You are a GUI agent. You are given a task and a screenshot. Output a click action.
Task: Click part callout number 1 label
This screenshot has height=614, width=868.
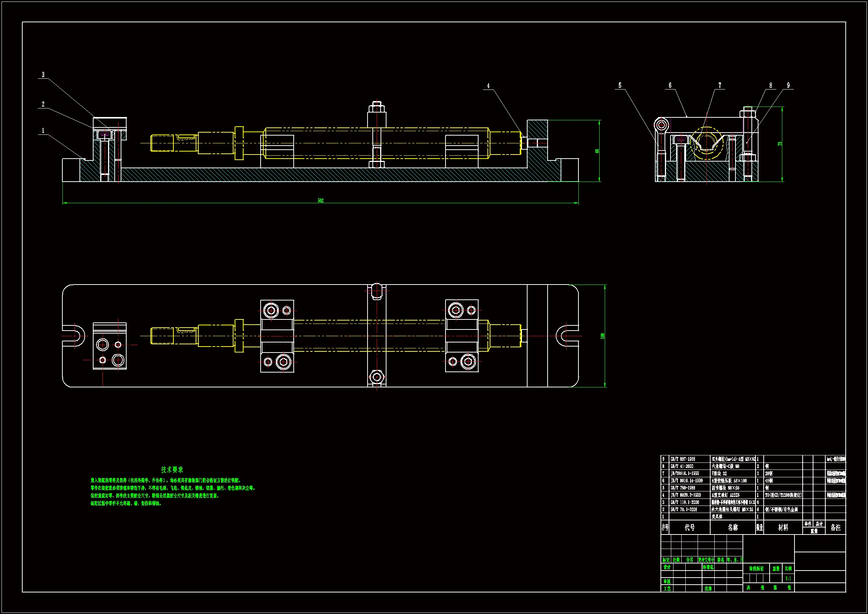coord(43,131)
